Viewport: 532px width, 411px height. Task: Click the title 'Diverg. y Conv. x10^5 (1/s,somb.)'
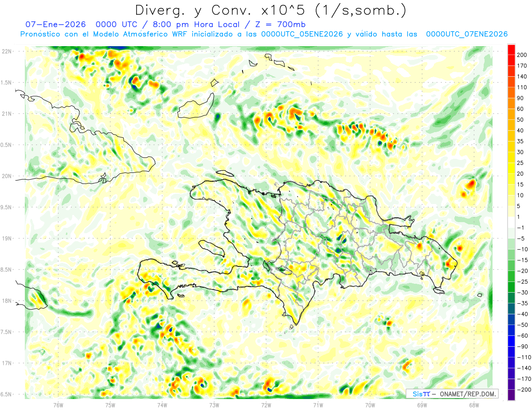coord(270,10)
